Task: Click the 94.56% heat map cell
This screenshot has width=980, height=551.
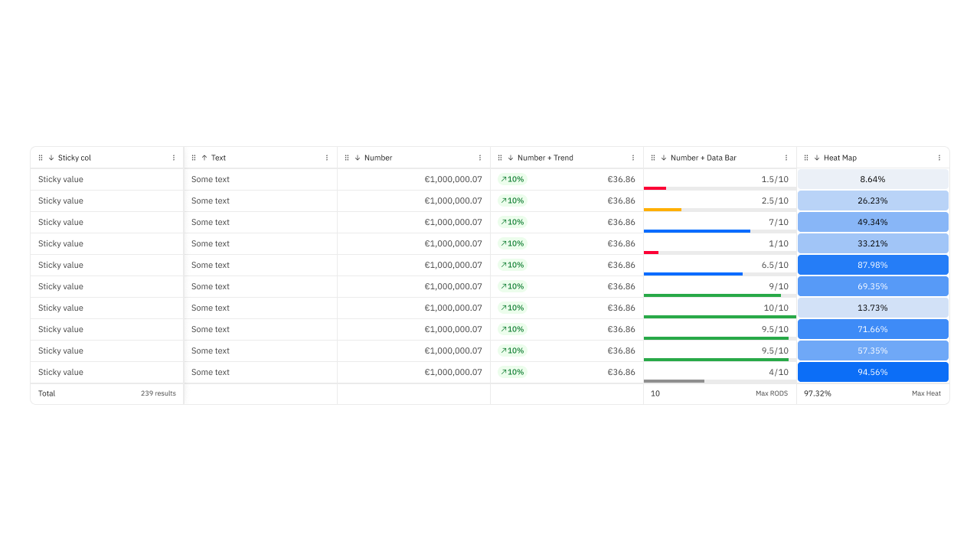Action: (x=873, y=372)
